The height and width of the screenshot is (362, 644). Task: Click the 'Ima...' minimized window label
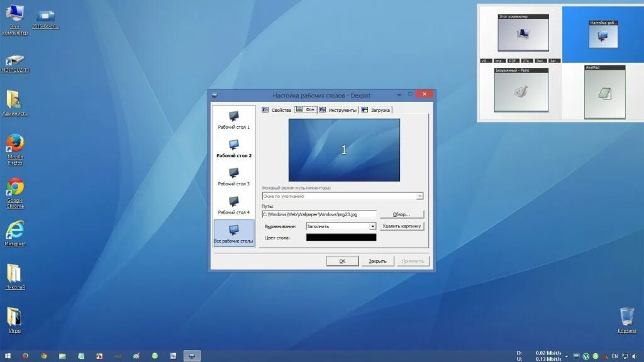pyautogui.click(x=499, y=61)
